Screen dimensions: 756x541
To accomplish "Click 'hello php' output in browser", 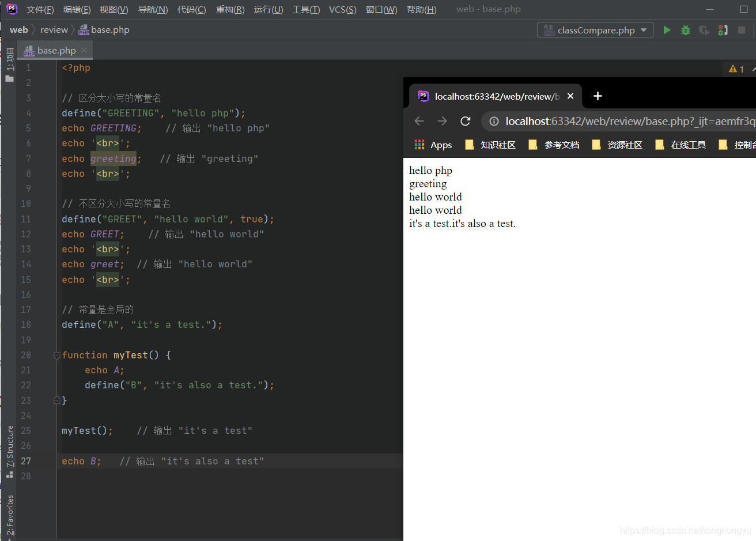I will tap(430, 171).
